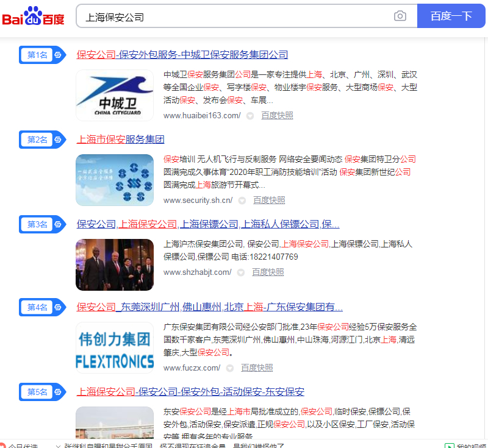
Task: Open 上海市保安服务集团 result title
Action: [x=120, y=140]
